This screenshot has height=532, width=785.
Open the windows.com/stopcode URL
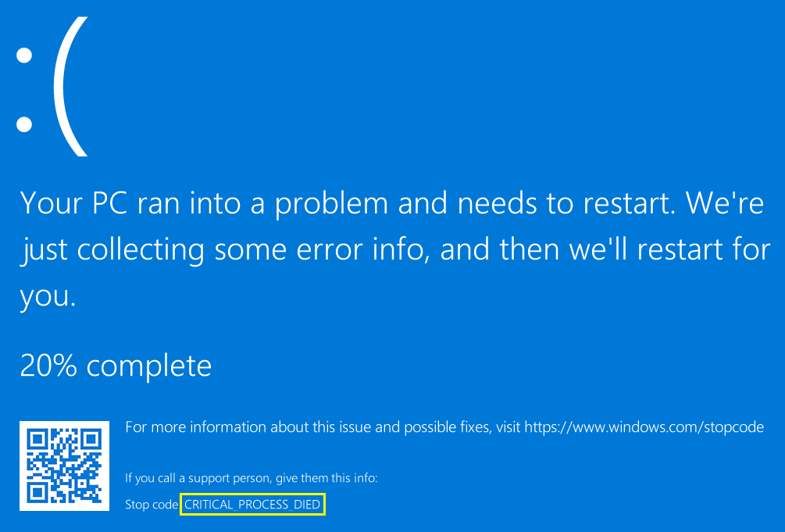point(644,427)
